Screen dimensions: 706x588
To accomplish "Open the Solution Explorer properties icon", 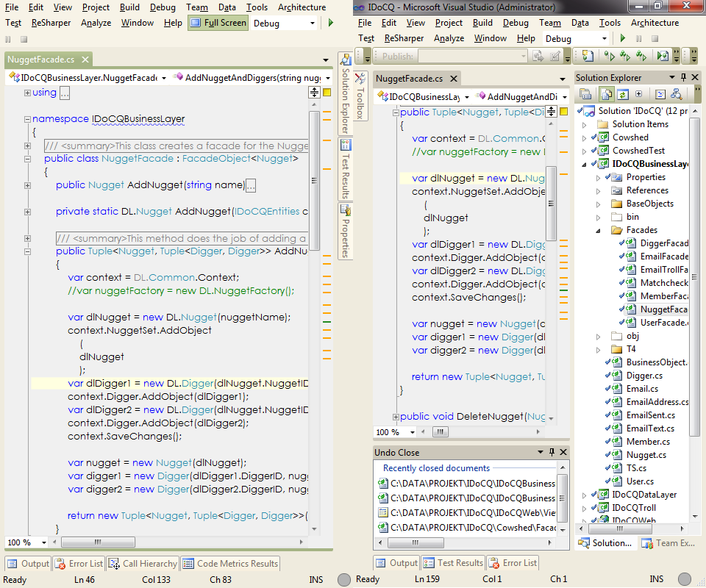I will [x=585, y=94].
